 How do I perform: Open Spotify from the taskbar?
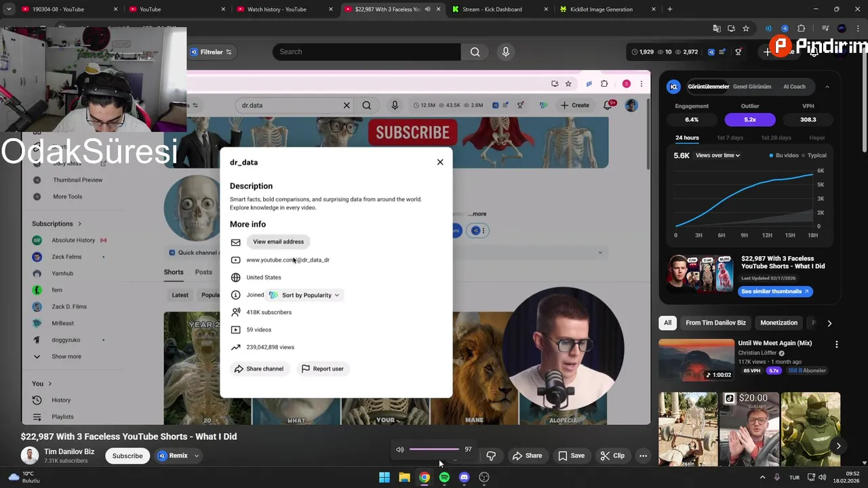click(444, 477)
